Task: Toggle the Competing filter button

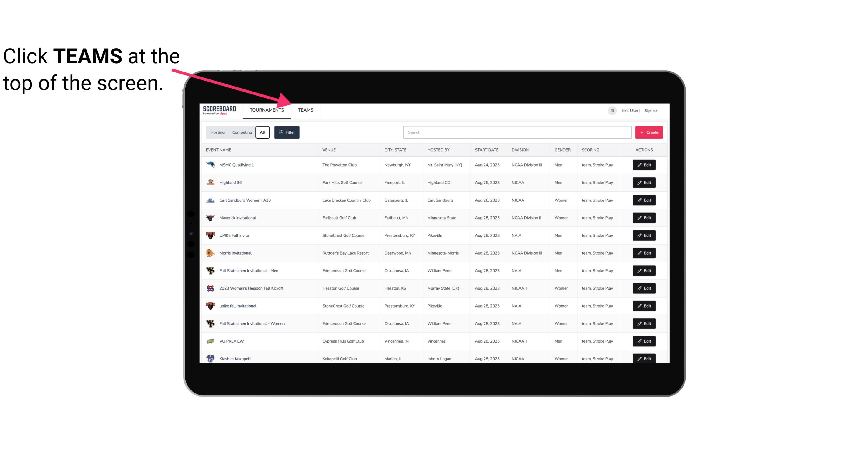Action: coord(241,132)
